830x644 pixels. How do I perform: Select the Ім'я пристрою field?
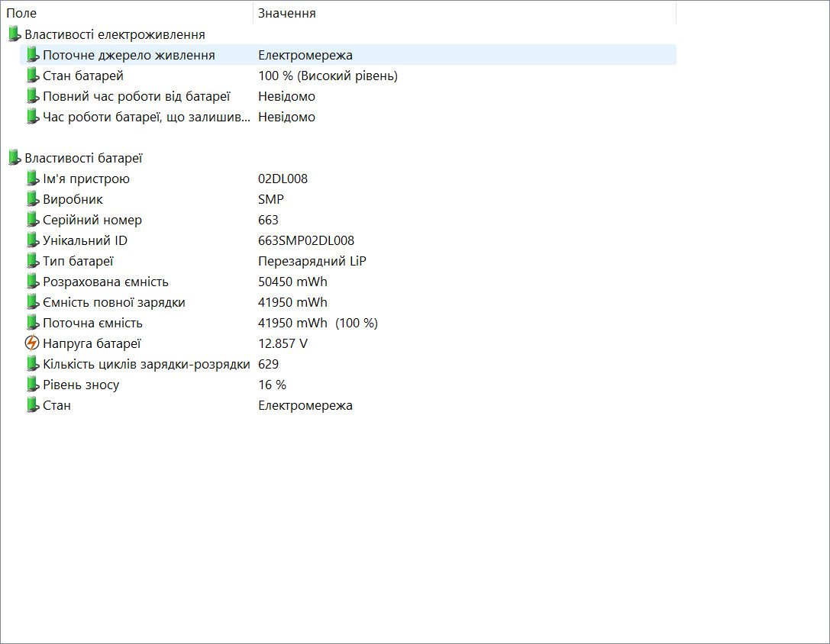(x=347, y=179)
